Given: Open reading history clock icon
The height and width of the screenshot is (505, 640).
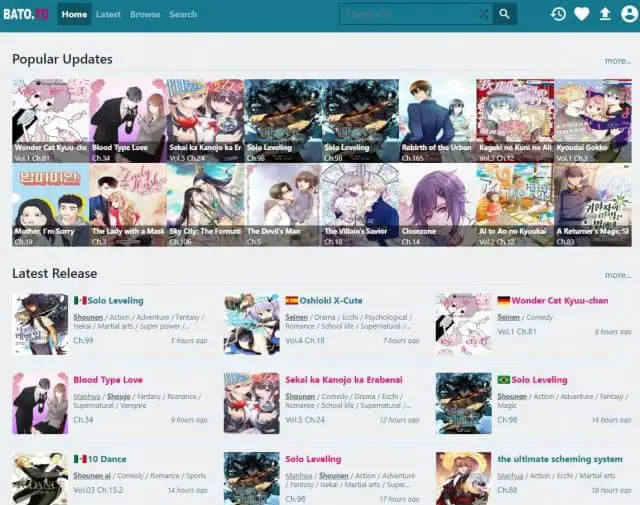Looking at the screenshot, I should 558,14.
